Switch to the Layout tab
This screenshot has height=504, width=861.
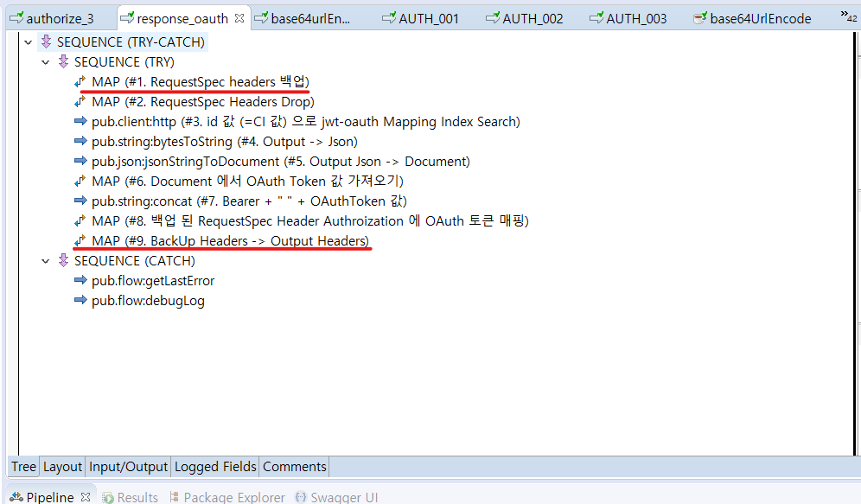62,467
